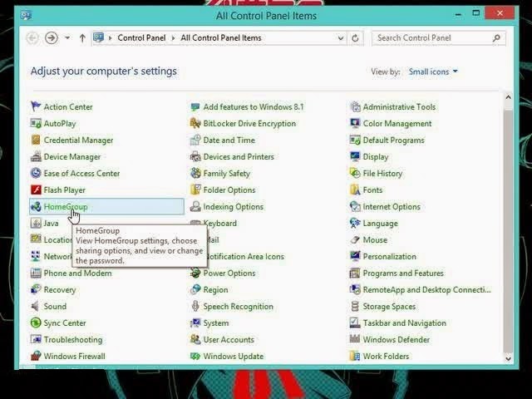Click the scrollbar up arrow
Viewport: 532px width, 399px height.
(508, 97)
